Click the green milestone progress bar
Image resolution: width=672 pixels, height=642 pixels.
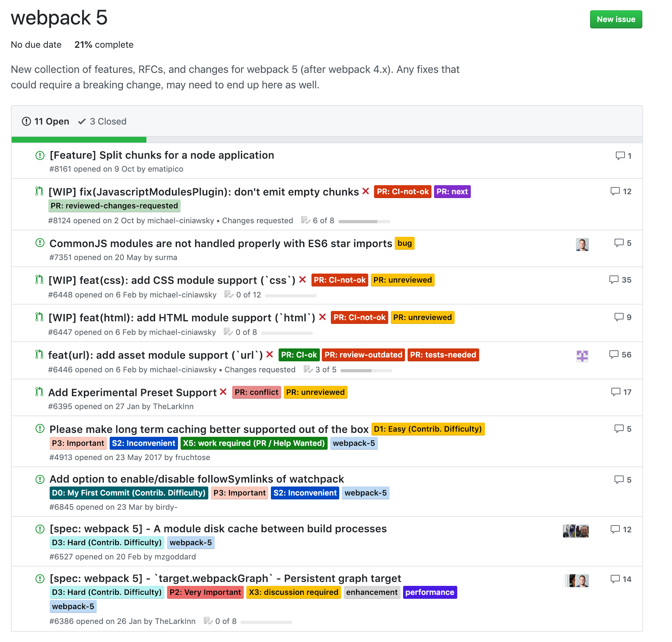click(x=79, y=140)
